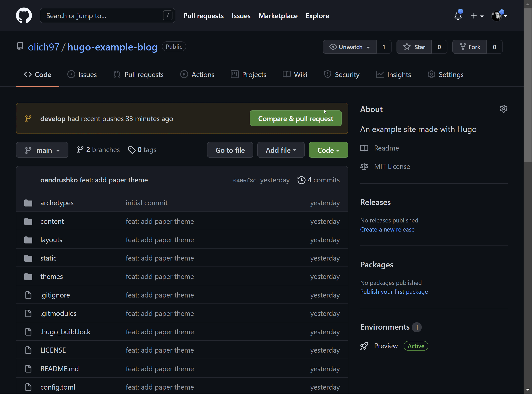Click the tags label icon
The height and width of the screenshot is (394, 532).
click(x=132, y=150)
